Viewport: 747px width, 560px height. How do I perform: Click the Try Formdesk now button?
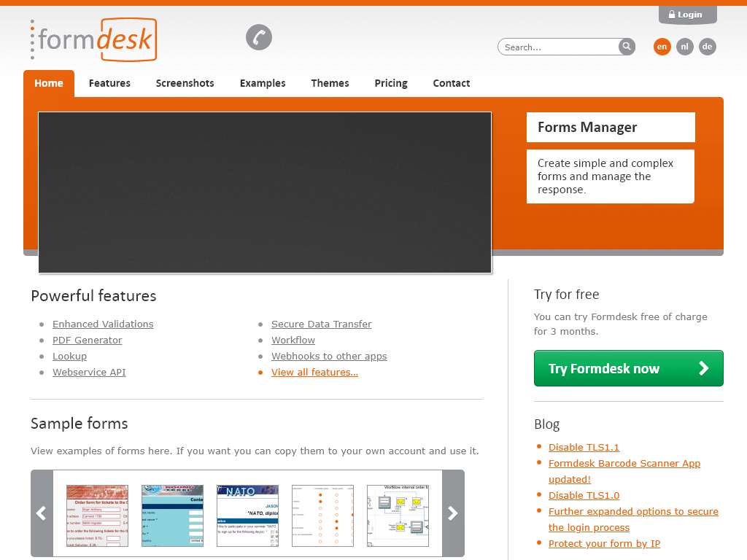pyautogui.click(x=628, y=368)
